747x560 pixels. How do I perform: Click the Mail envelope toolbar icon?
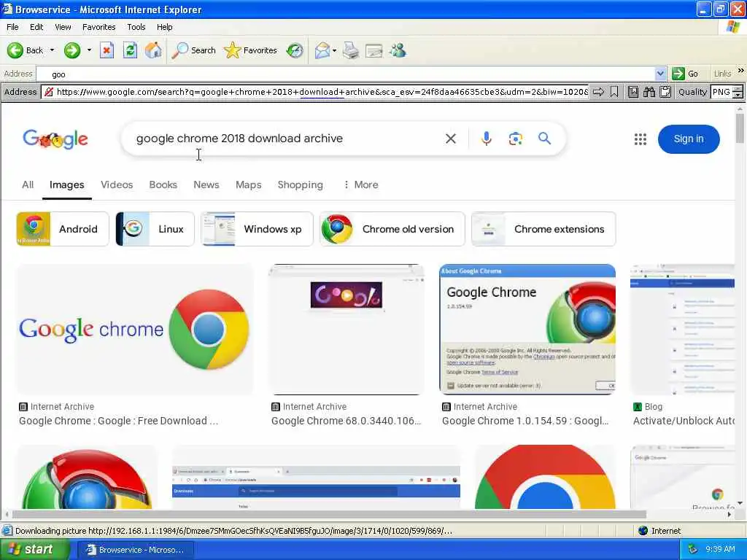(x=322, y=50)
